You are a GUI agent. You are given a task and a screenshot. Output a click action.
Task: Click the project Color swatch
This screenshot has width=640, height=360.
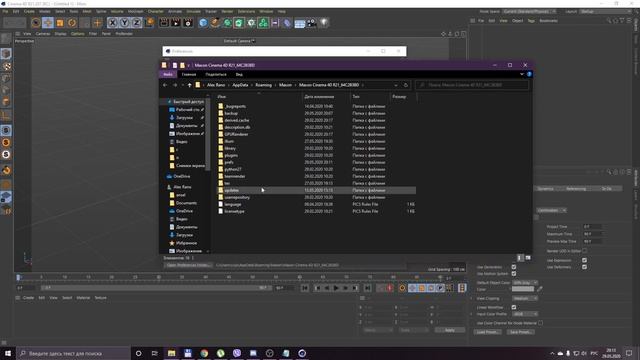[x=522, y=289]
